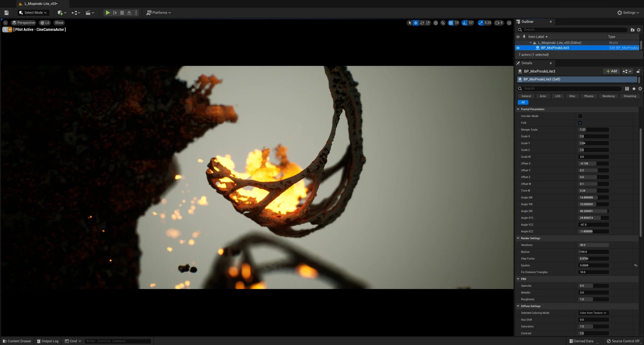
Task: Enable the Corridor Mode checkbox
Action: [x=580, y=116]
